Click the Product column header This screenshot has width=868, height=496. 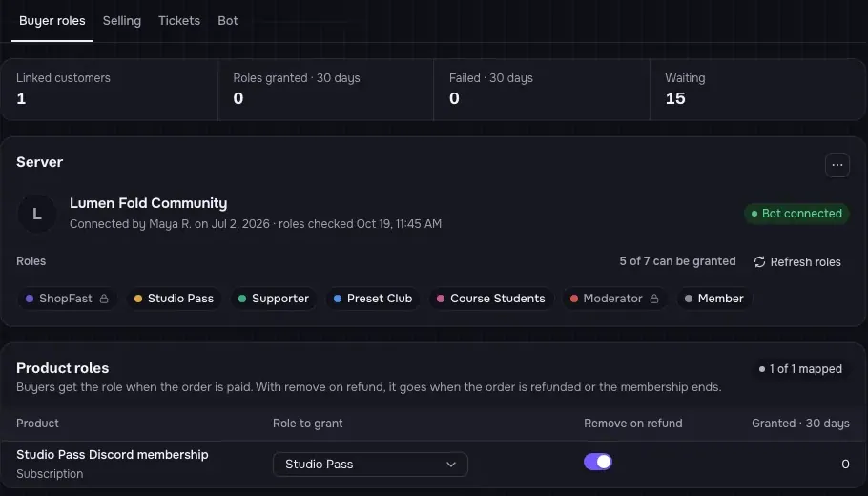pos(37,424)
